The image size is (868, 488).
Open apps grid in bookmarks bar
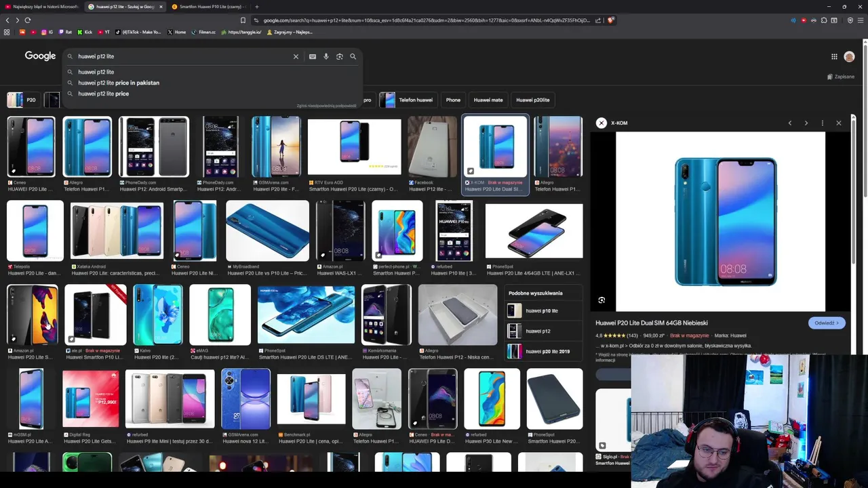(x=7, y=32)
